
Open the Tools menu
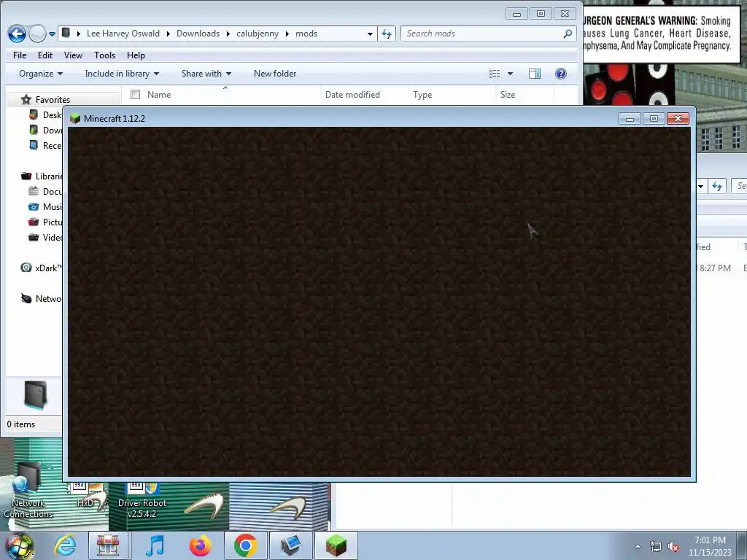point(104,55)
